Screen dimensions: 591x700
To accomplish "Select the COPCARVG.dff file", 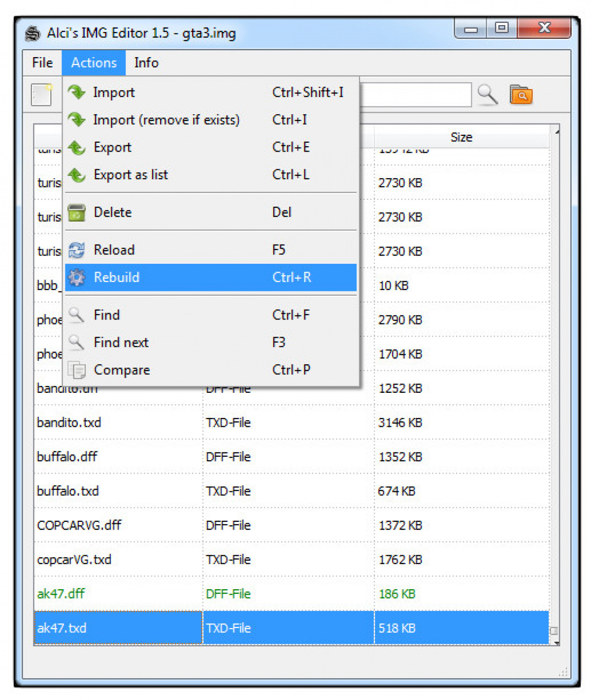I will coord(291,525).
